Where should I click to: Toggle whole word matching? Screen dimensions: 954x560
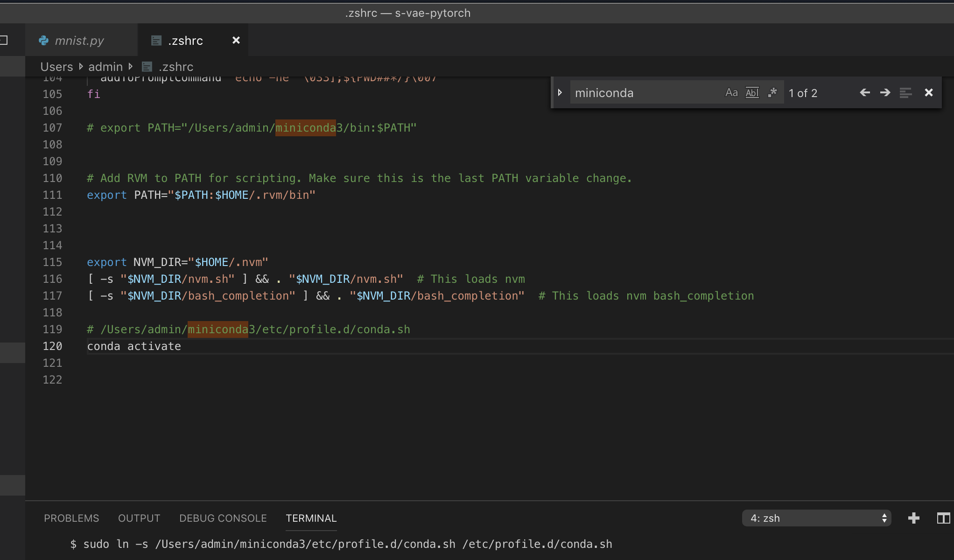coord(752,92)
